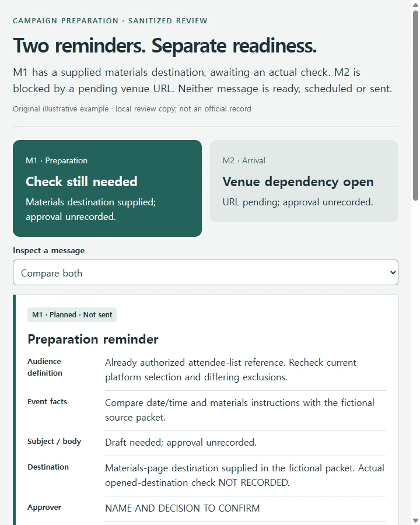420x525 pixels.
Task: Click the 'Event facts' row label
Action: (47, 401)
